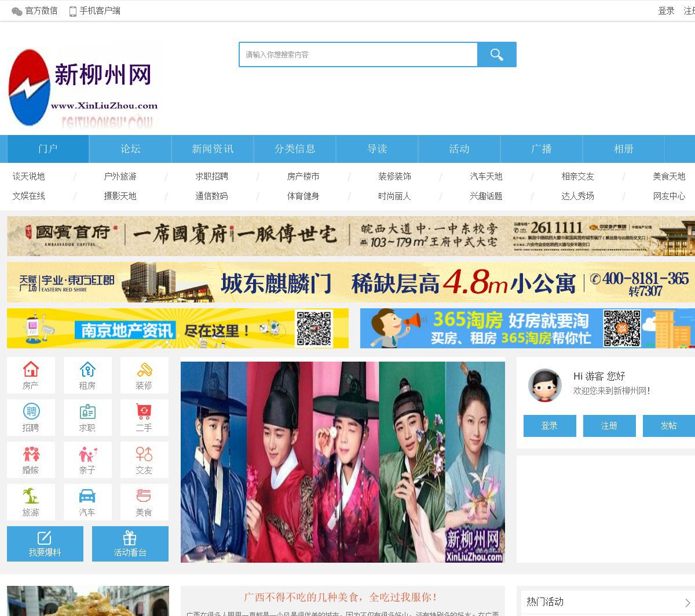Image resolution: width=695 pixels, height=616 pixels.
Task: Click the blue 注册 register button
Action: pos(609,426)
